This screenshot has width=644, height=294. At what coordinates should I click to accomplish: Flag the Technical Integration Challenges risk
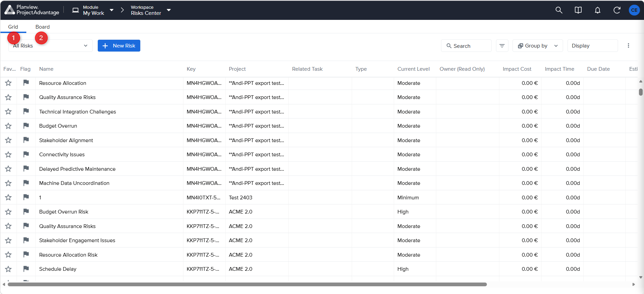[x=26, y=111]
